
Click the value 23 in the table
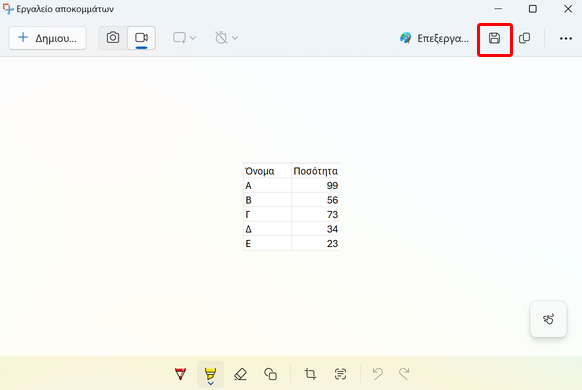(x=332, y=243)
